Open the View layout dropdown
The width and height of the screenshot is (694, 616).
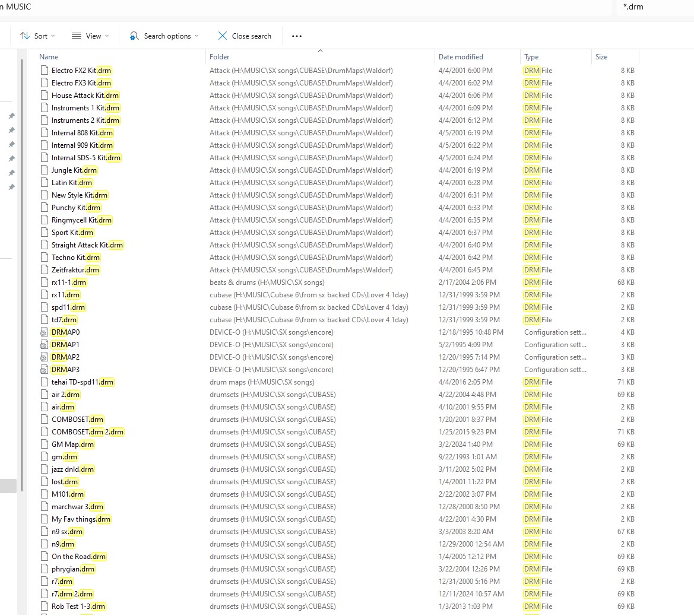click(x=90, y=36)
